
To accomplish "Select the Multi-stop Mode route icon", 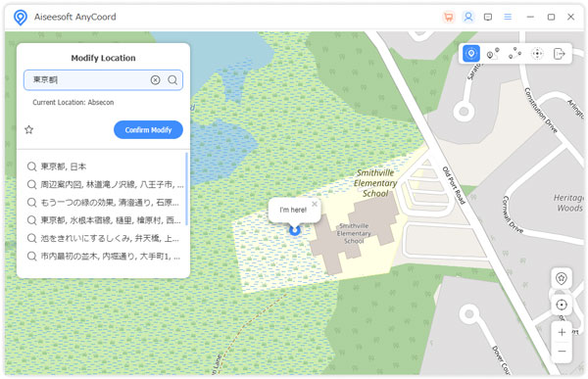I will pos(514,54).
